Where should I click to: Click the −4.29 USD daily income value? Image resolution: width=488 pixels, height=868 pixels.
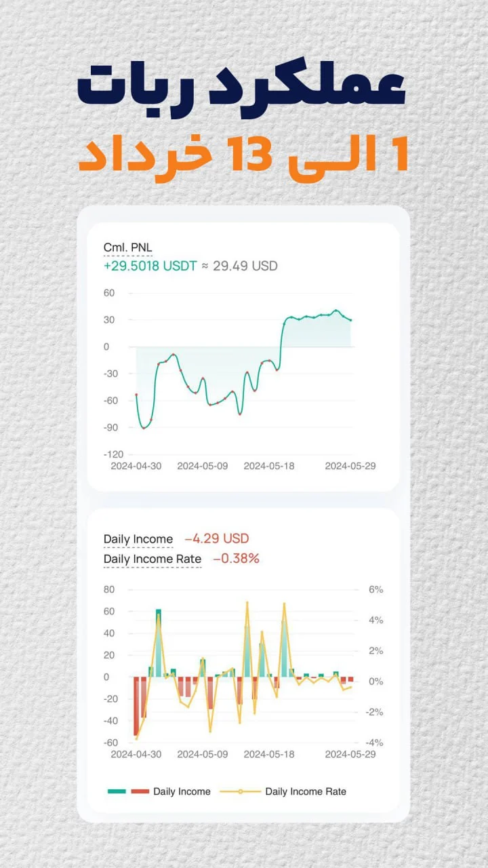click(217, 539)
